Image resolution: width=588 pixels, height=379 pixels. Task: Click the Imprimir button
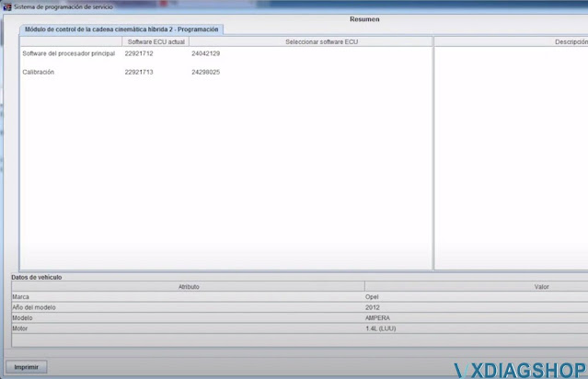click(x=27, y=367)
